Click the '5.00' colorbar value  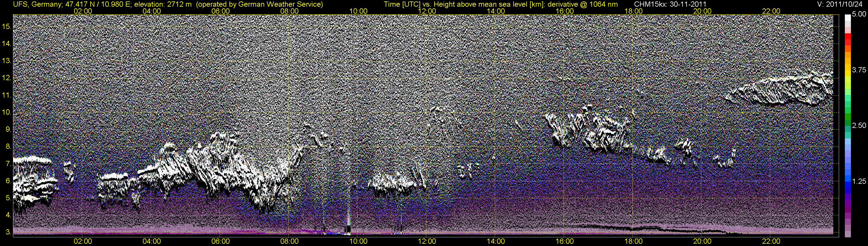click(859, 14)
